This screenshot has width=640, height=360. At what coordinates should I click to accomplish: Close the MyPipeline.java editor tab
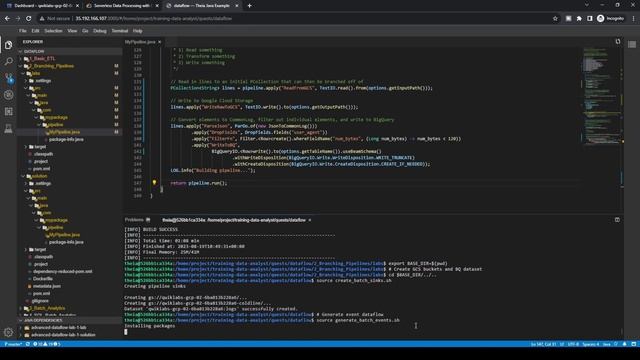pos(160,42)
